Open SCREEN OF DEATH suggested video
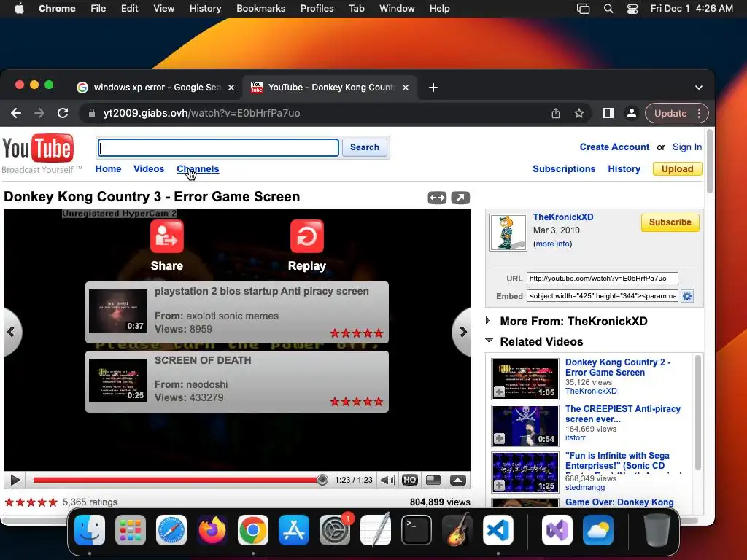747x560 pixels. [237, 381]
